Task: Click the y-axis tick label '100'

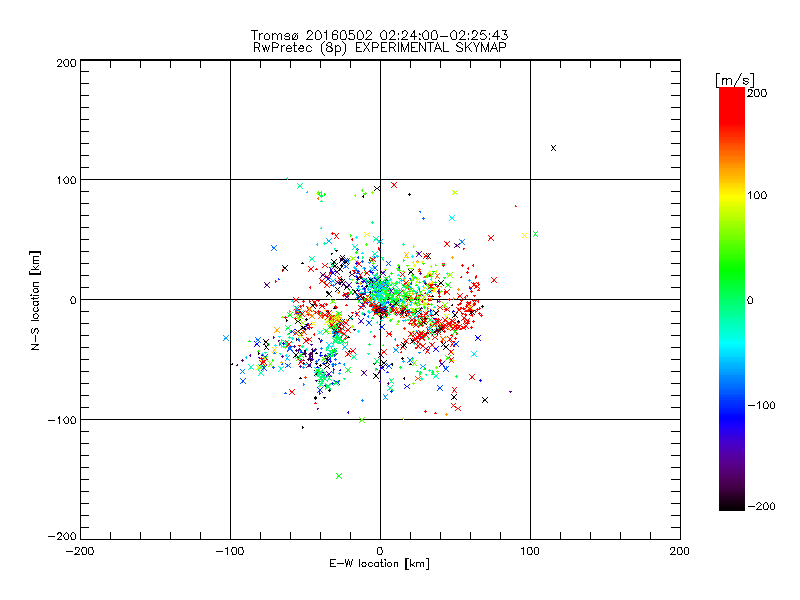Action: pyautogui.click(x=66, y=181)
